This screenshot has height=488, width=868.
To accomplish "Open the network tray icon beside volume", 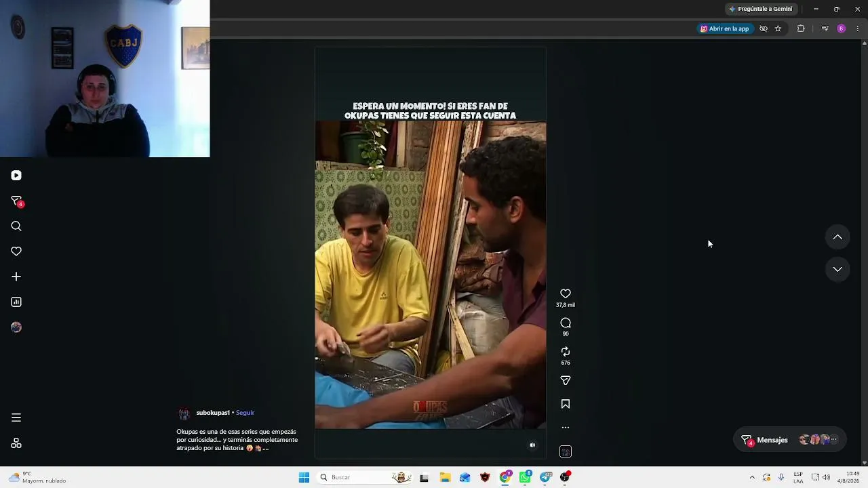I will 815,477.
